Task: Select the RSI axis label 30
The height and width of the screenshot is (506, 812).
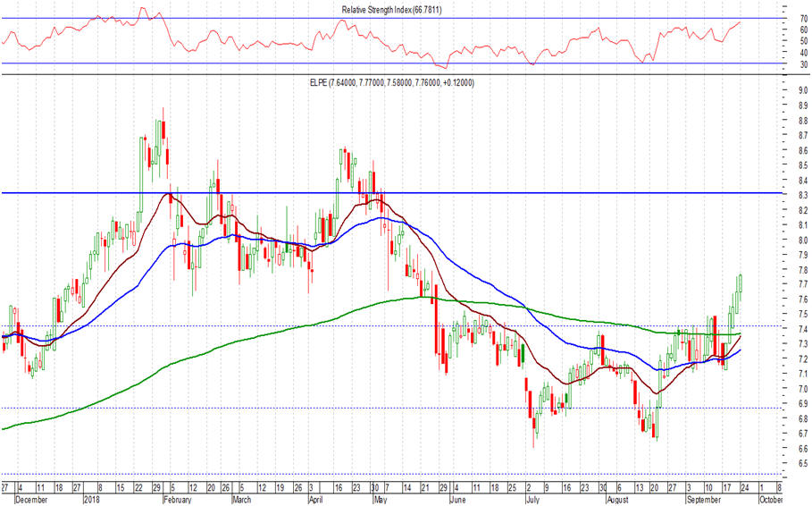Action: pos(804,64)
